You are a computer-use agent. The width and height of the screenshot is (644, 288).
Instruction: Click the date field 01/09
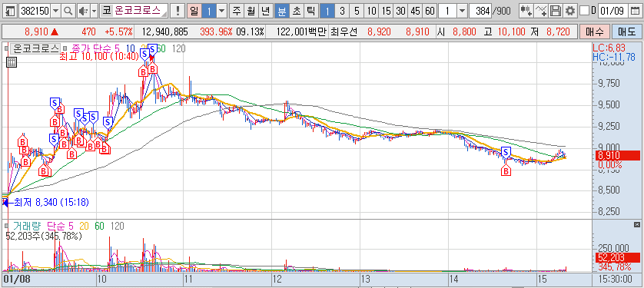click(x=613, y=11)
